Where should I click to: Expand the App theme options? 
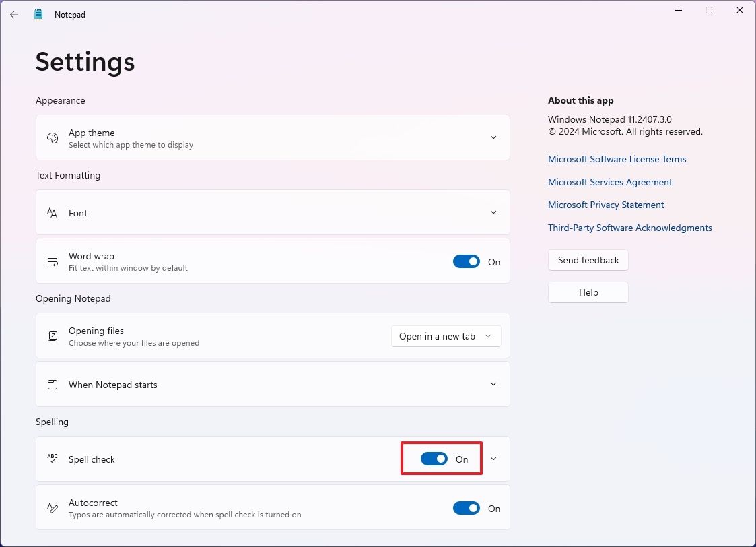[x=493, y=137]
